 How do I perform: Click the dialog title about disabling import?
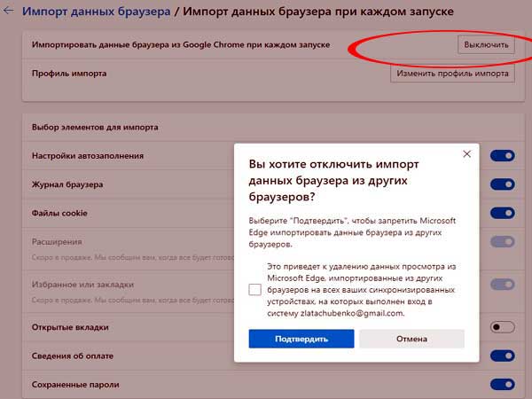pyautogui.click(x=333, y=180)
